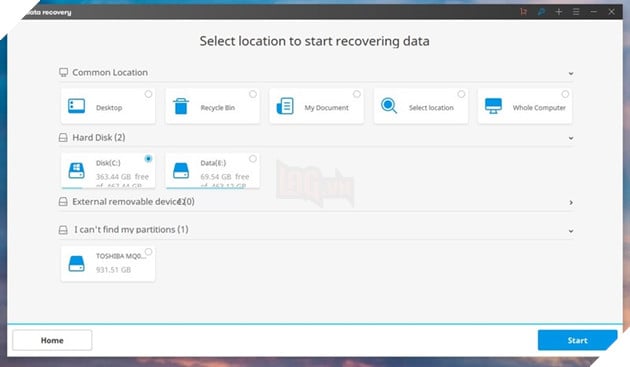This screenshot has width=630, height=367.
Task: Select the TOSHIBA MQ0 radio button
Action: click(148, 252)
